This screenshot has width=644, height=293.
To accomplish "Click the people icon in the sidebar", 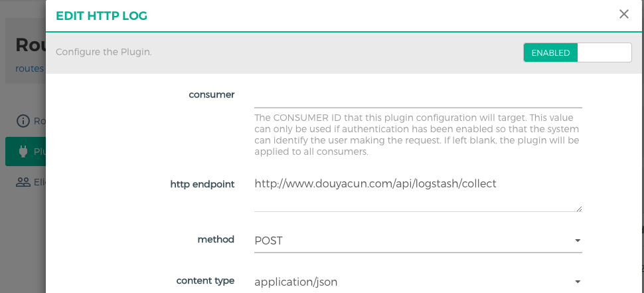I will pos(23,183).
